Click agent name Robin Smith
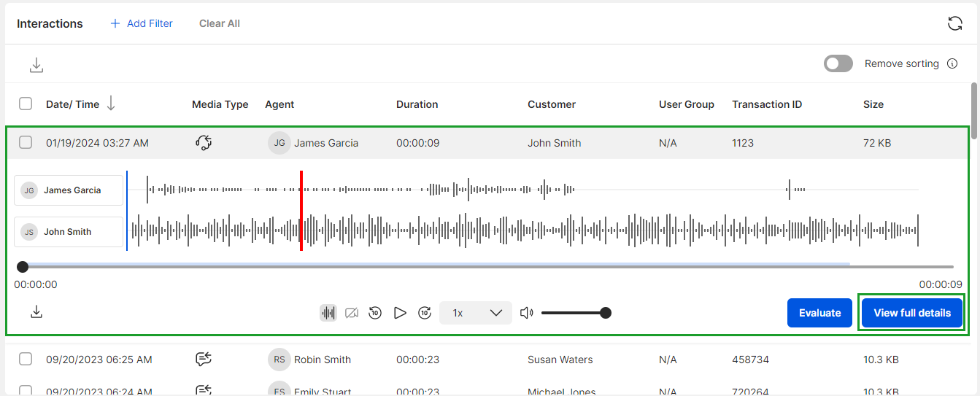980x396 pixels. (x=323, y=360)
